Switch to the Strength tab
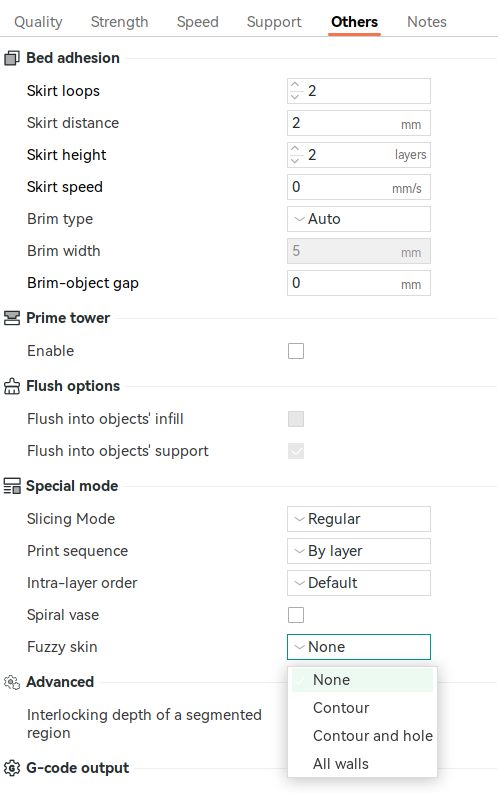 [119, 22]
